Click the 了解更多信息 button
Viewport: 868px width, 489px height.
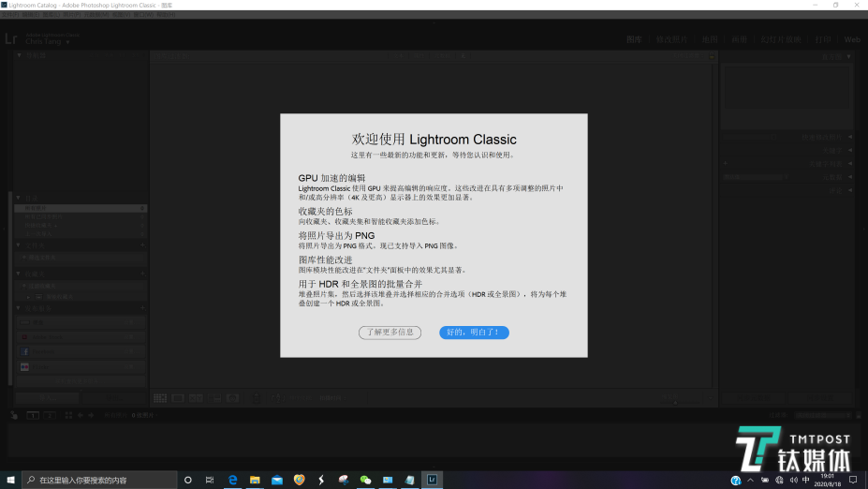390,333
